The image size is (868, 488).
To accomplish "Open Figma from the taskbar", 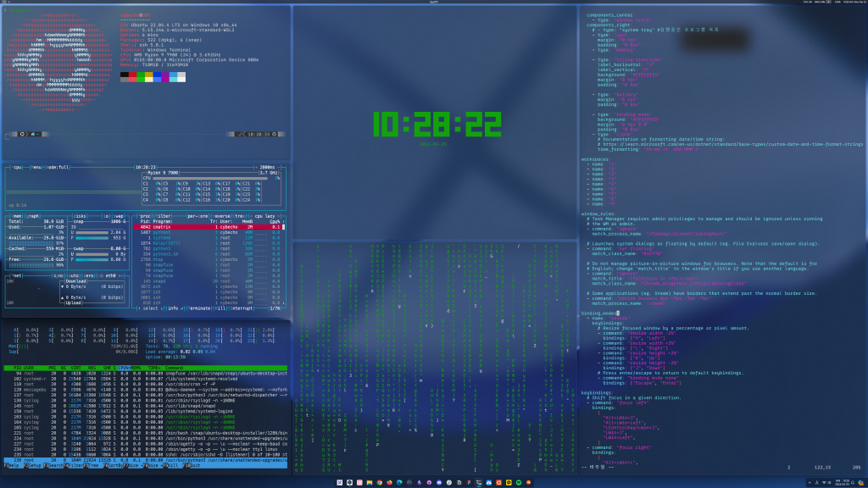I will pyautogui.click(x=469, y=482).
